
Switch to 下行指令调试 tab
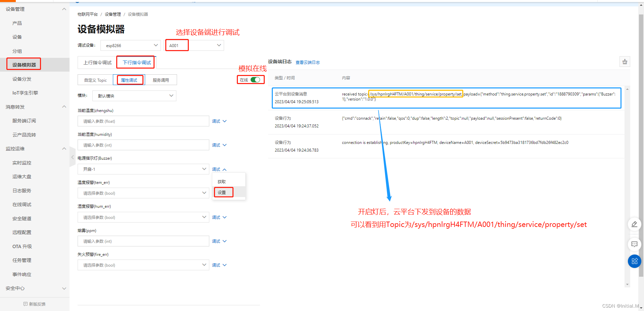pyautogui.click(x=137, y=63)
